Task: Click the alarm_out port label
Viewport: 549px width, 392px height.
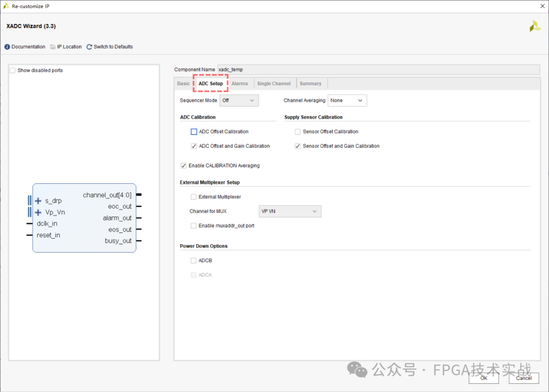Action: pyautogui.click(x=117, y=218)
